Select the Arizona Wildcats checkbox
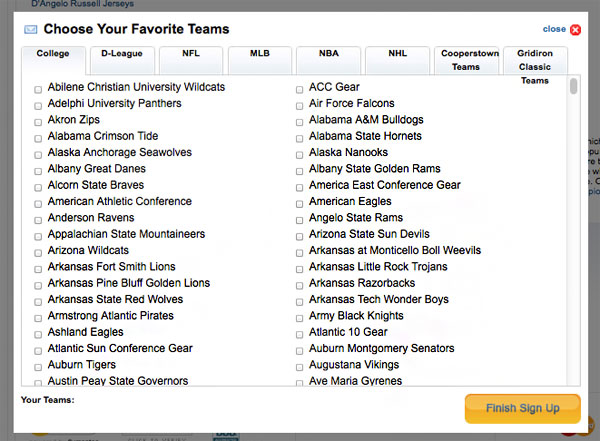This screenshot has height=441, width=600. pos(38,251)
